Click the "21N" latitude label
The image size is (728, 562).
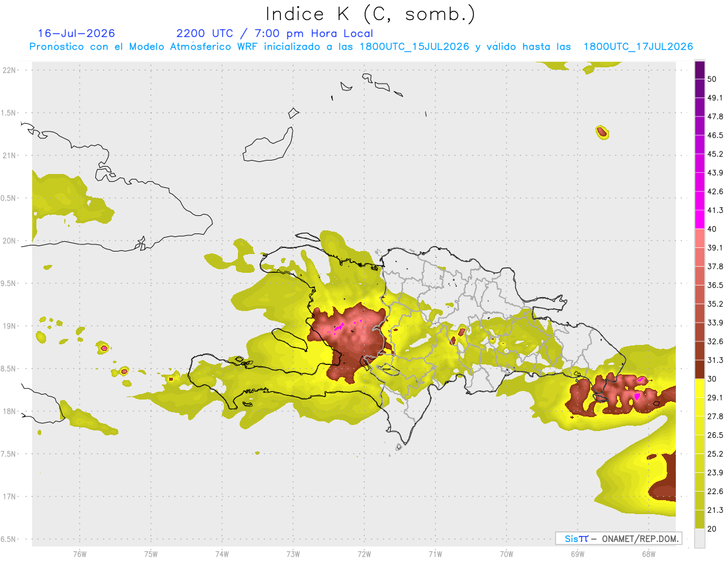10,155
